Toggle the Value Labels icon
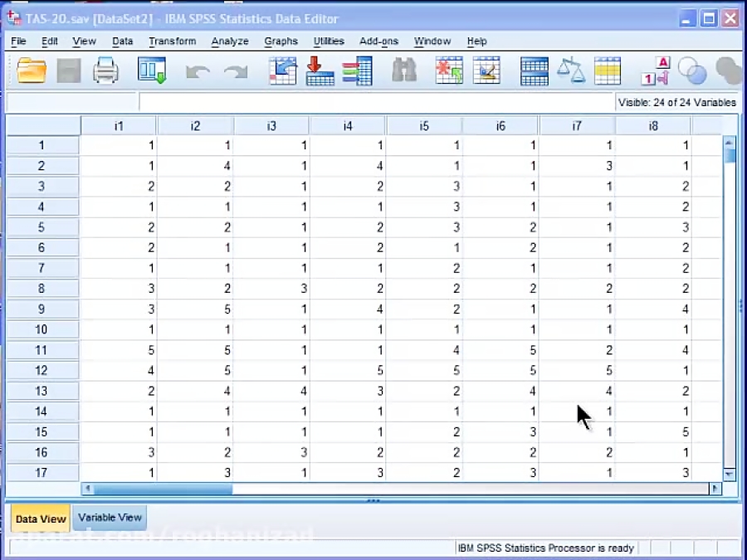 pos(656,71)
